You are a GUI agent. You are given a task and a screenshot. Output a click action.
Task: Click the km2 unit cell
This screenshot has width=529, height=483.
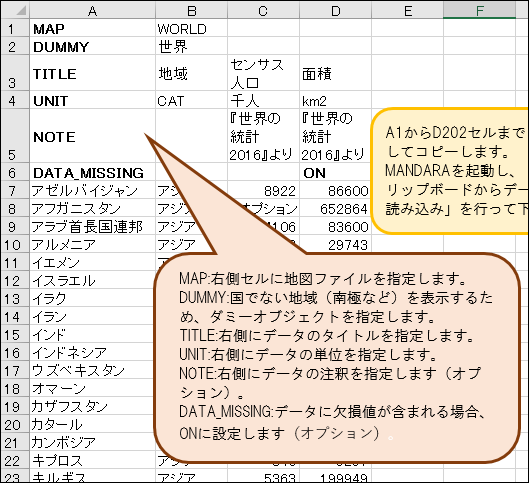tap(335, 100)
